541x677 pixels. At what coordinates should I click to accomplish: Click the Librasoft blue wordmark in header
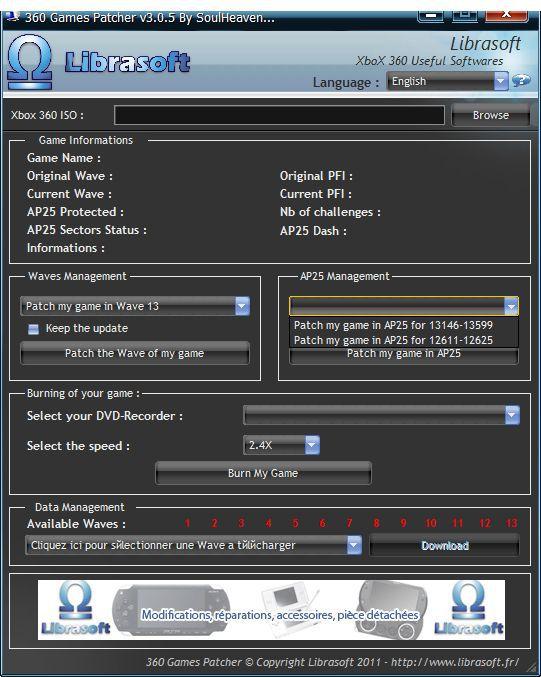click(x=128, y=62)
